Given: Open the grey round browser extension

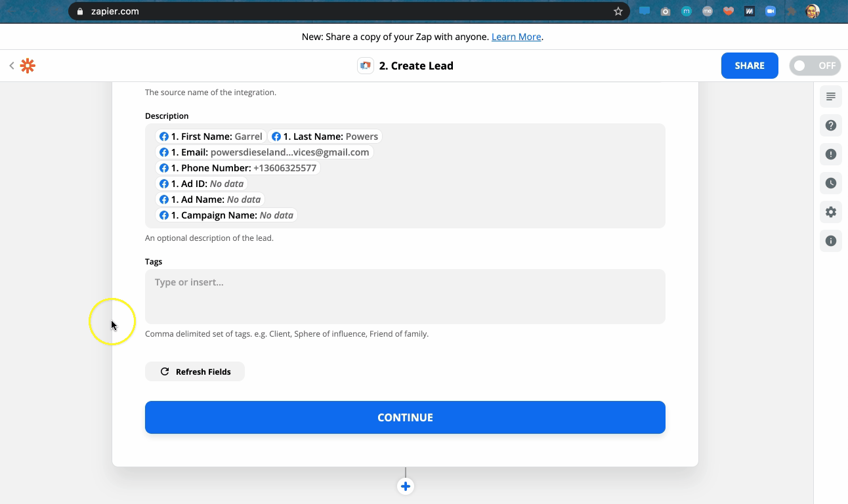Looking at the screenshot, I should [x=708, y=11].
